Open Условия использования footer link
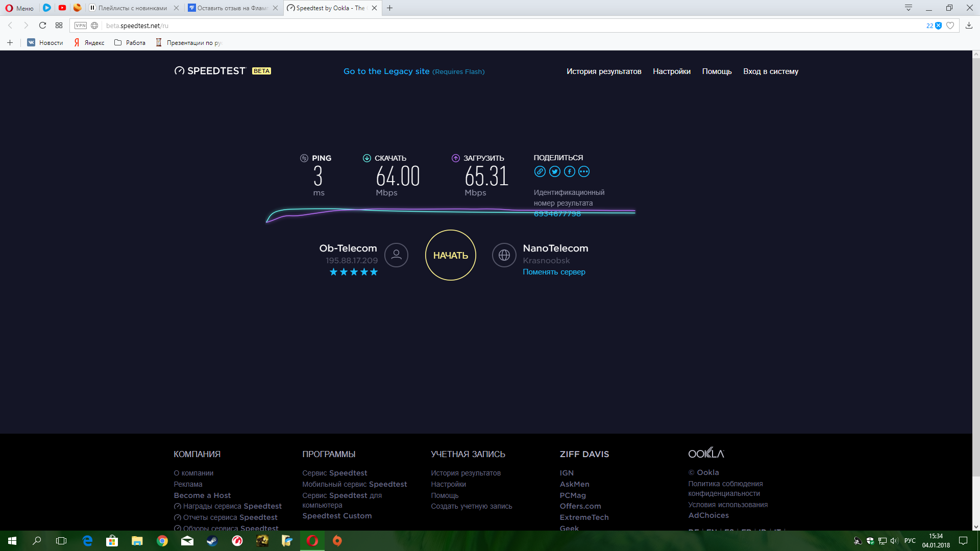Screen dimensions: 980x551 click(x=728, y=505)
